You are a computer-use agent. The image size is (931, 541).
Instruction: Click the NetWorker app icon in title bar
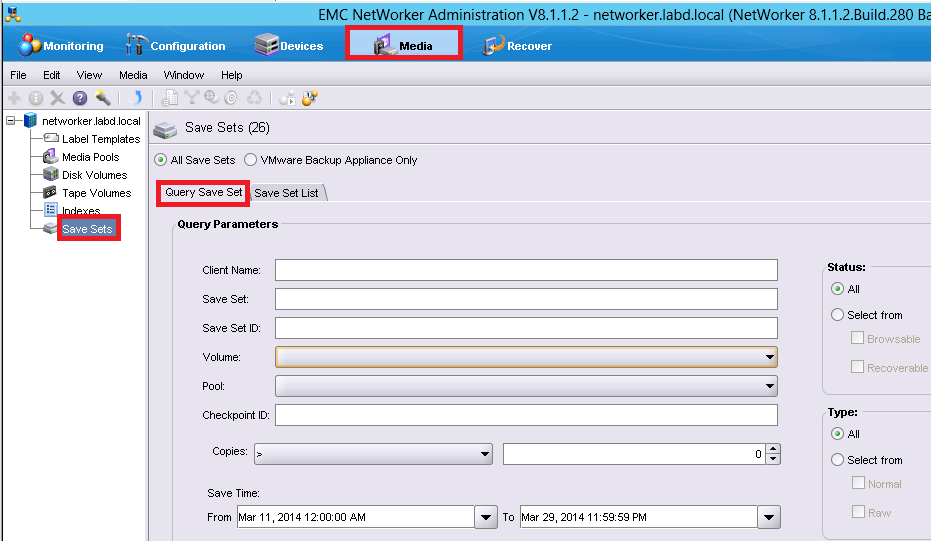[13, 13]
